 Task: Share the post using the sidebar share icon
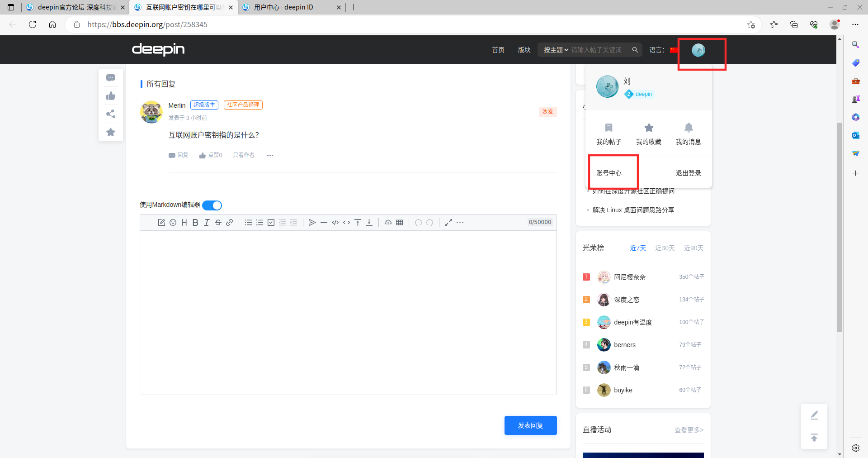click(x=110, y=114)
